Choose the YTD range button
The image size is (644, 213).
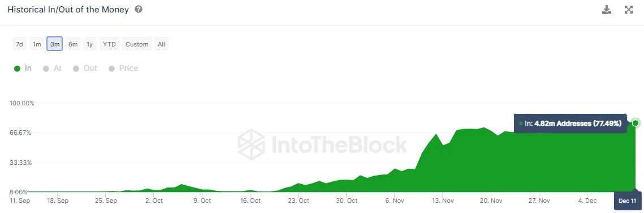(109, 44)
